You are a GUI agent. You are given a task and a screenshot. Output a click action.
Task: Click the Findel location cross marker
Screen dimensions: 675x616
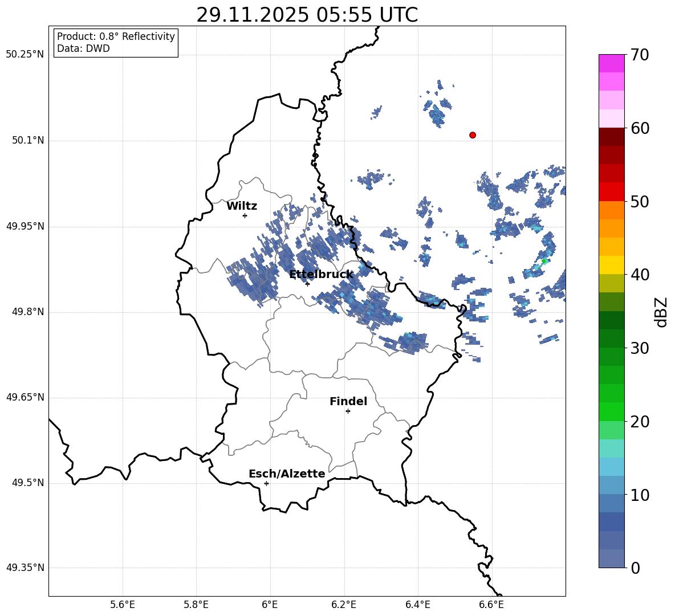348,411
